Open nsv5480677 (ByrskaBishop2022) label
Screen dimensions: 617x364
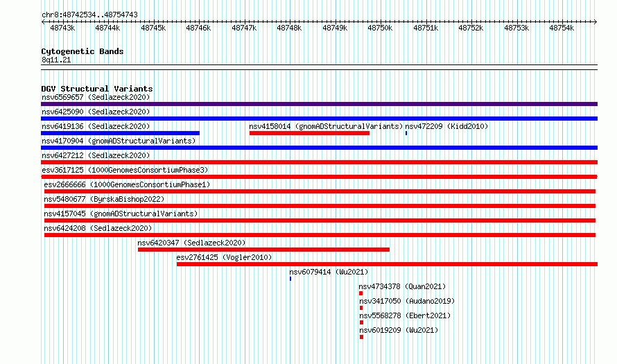click(104, 199)
